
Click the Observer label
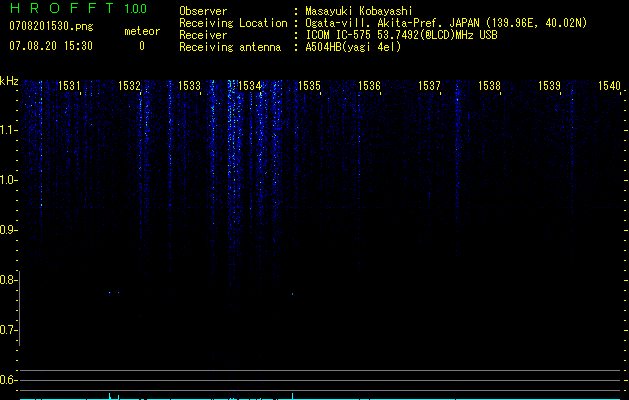tap(203, 11)
